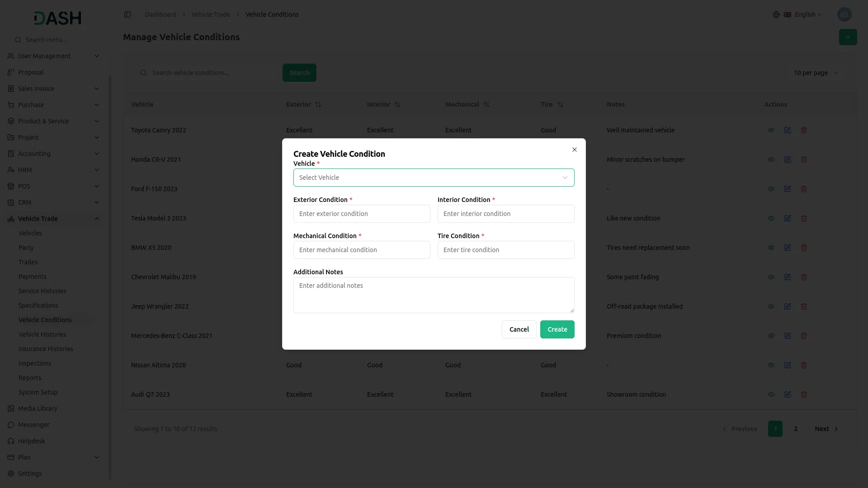The height and width of the screenshot is (488, 868).
Task: View the Jeep Wrangler 2022 condition
Action: pos(771,306)
